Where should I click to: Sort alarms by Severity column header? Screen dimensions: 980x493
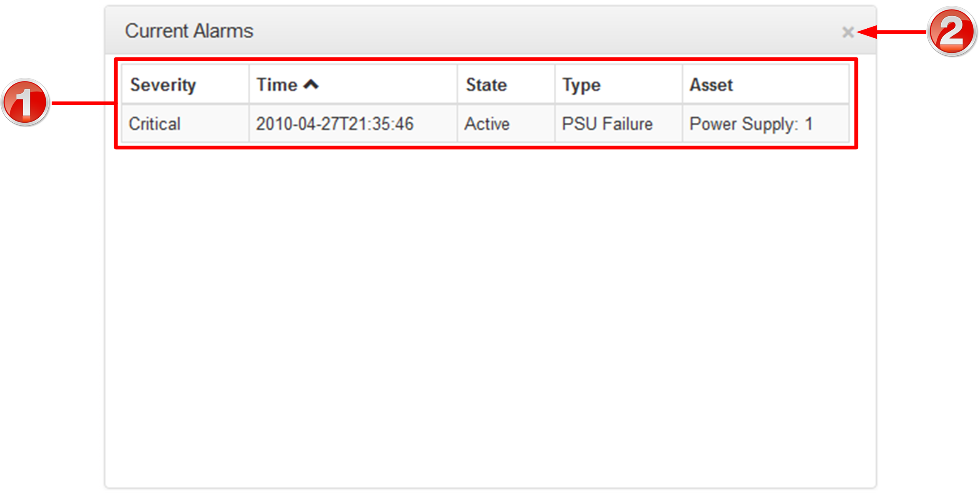pyautogui.click(x=163, y=85)
